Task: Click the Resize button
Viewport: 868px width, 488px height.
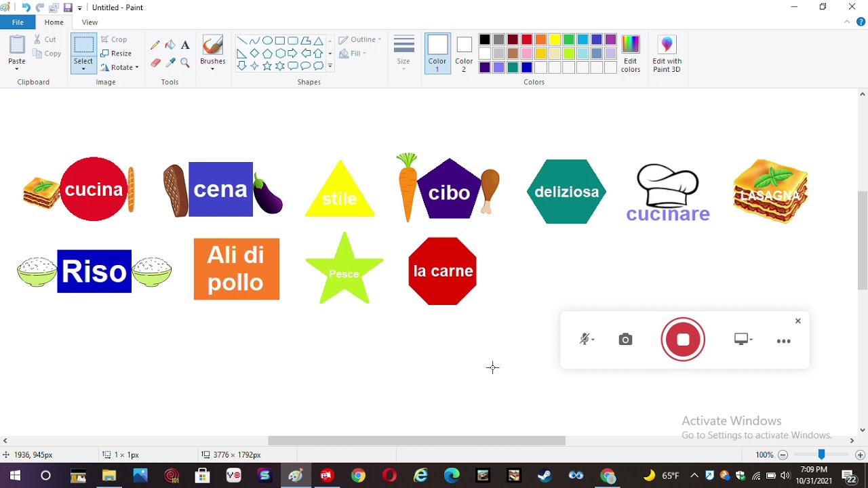Action: click(x=116, y=54)
